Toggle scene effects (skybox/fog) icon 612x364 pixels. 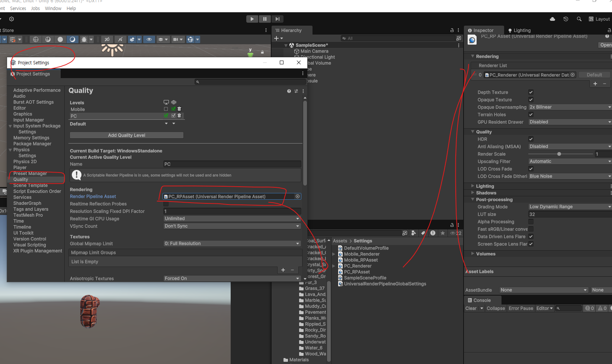(x=132, y=39)
